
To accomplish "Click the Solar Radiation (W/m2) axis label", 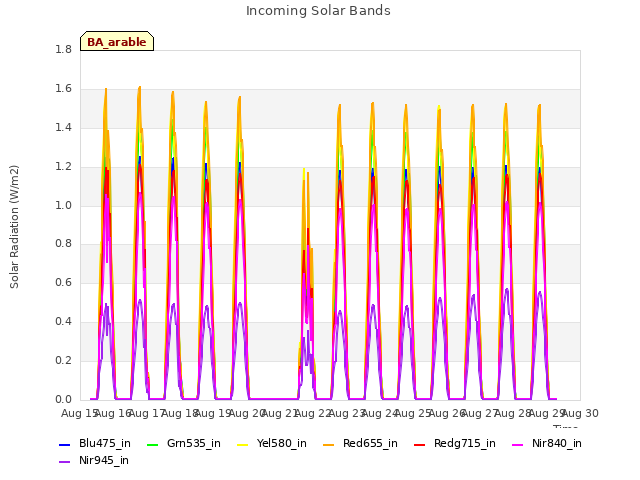I will coord(14,227).
